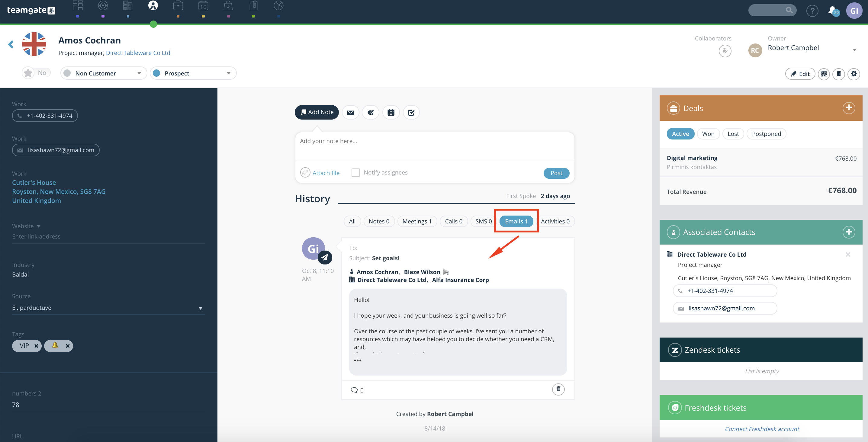Open the Insights pie chart icon
Viewport: 868px width, 442px height.
pyautogui.click(x=278, y=6)
